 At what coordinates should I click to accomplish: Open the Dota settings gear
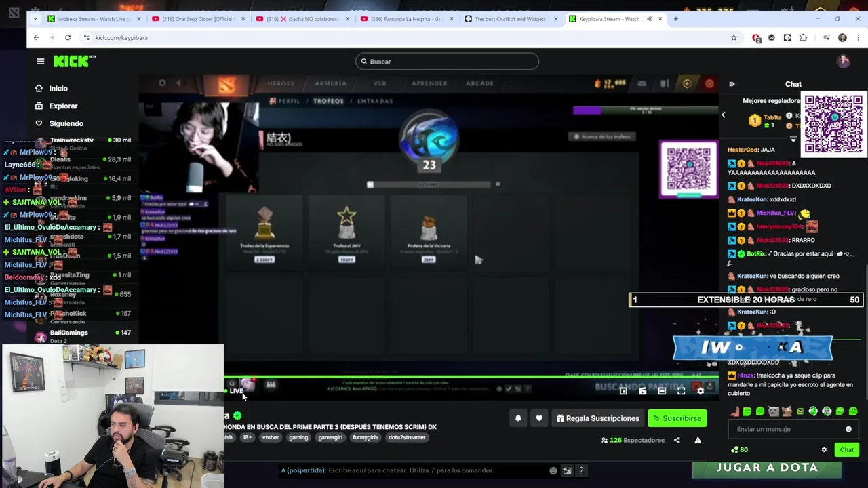click(162, 83)
